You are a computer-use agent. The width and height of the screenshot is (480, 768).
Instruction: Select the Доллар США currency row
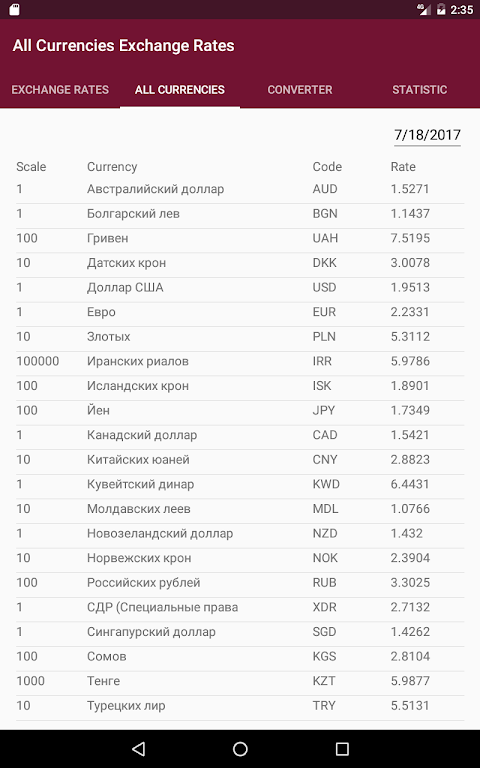(240, 288)
